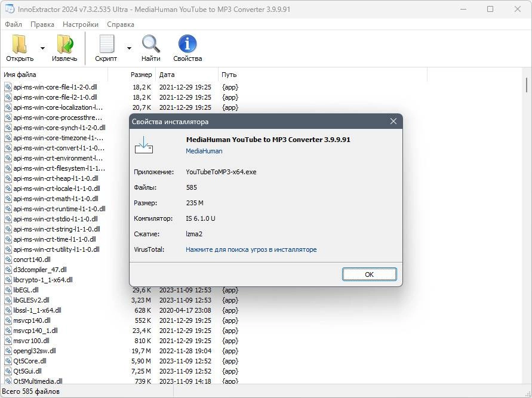Sort by Размер column header
The width and height of the screenshot is (532, 398).
coord(132,75)
